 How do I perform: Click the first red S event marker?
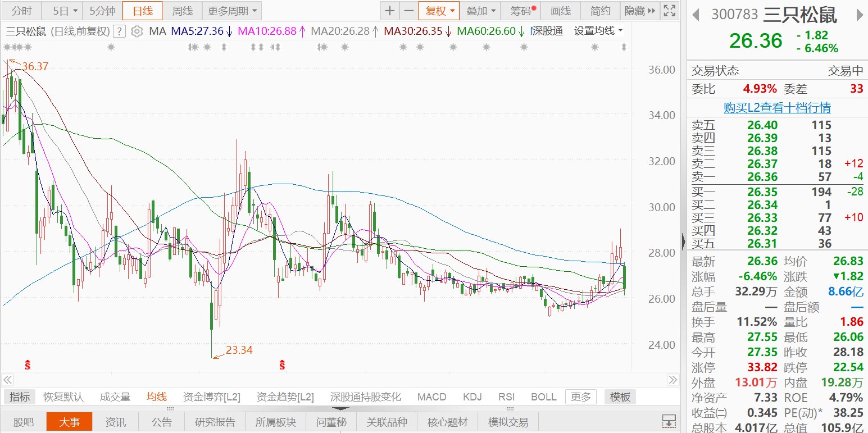coord(27,365)
